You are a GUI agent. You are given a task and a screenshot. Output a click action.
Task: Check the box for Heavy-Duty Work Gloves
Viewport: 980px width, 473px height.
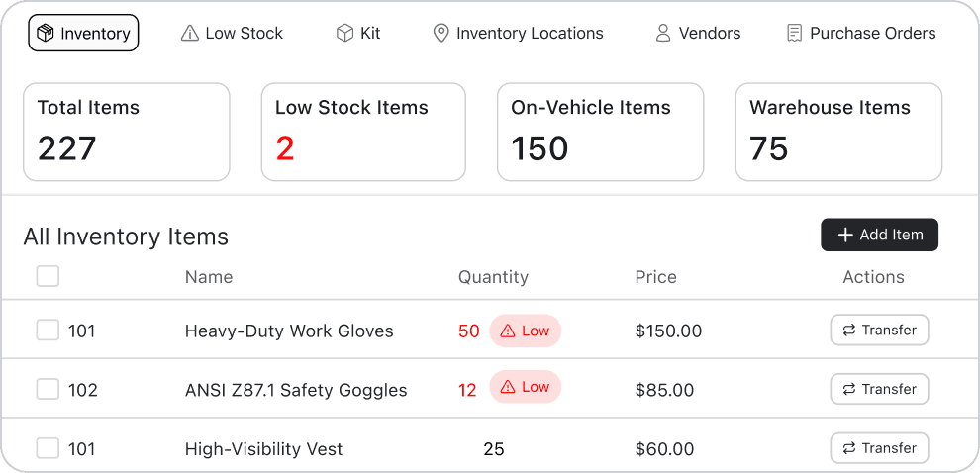click(x=48, y=331)
